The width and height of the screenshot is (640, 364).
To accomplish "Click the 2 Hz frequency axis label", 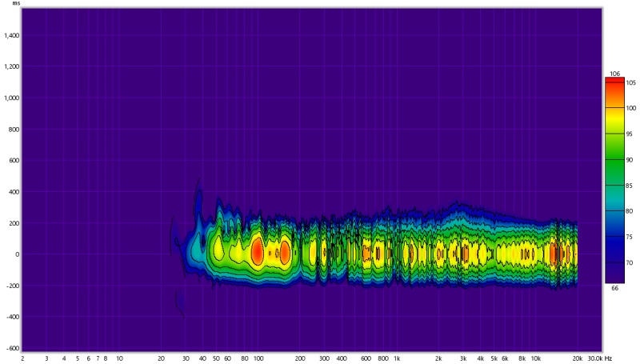I will click(x=22, y=358).
